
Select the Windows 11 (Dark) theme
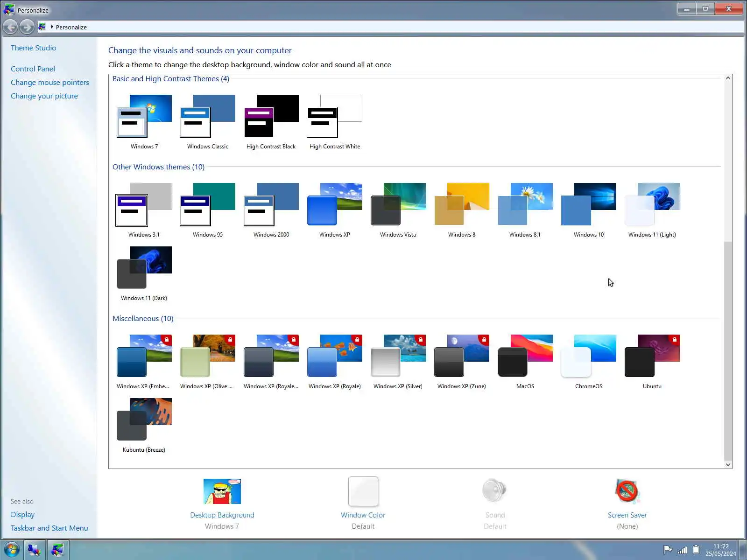coord(144,273)
